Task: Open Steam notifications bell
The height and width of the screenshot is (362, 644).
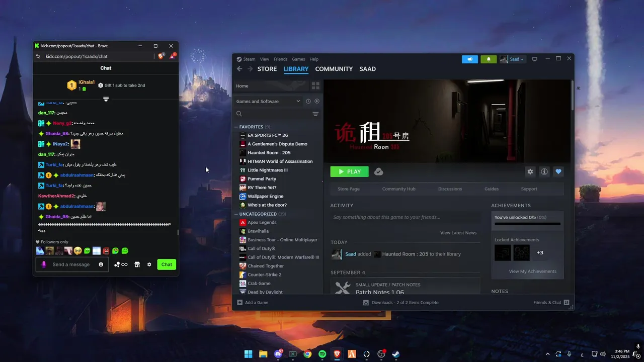Action: [x=489, y=59]
